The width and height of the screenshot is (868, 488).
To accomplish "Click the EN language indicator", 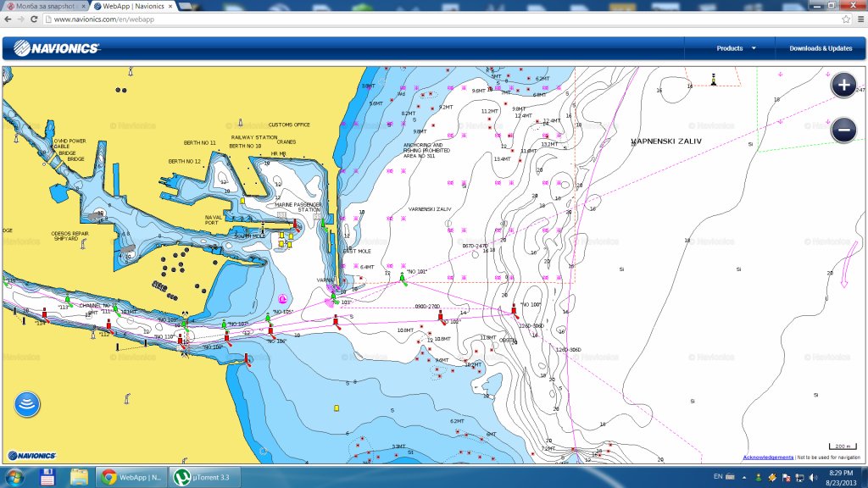I will coord(718,476).
